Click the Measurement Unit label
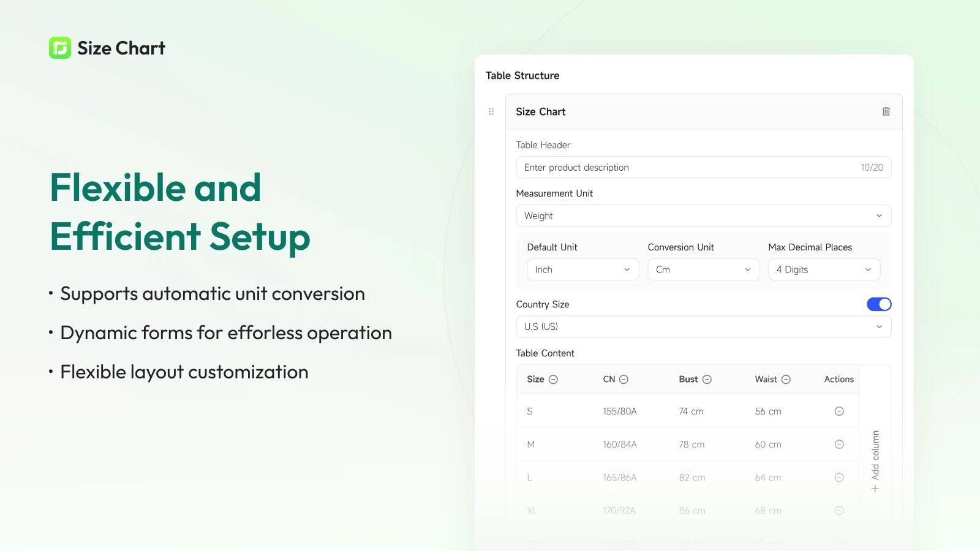 pyautogui.click(x=554, y=193)
